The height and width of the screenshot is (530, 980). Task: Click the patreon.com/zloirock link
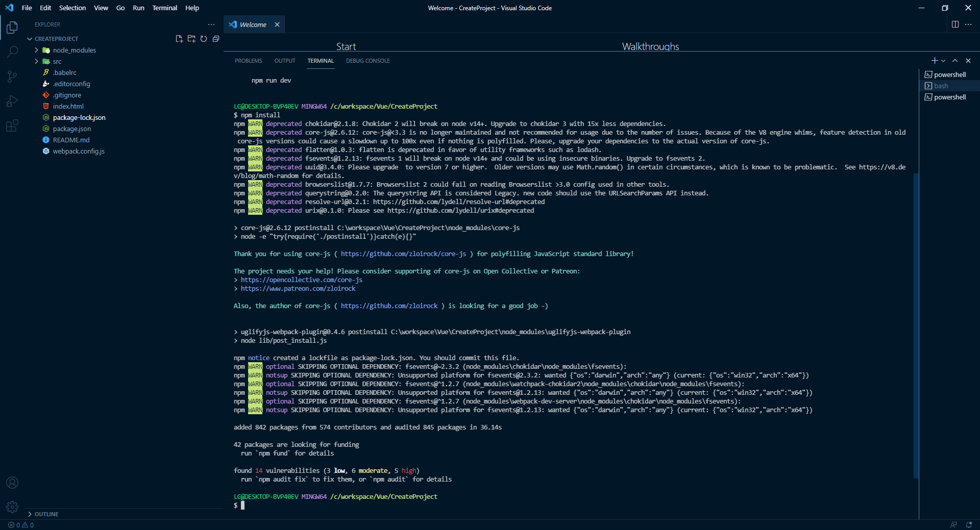click(x=298, y=288)
